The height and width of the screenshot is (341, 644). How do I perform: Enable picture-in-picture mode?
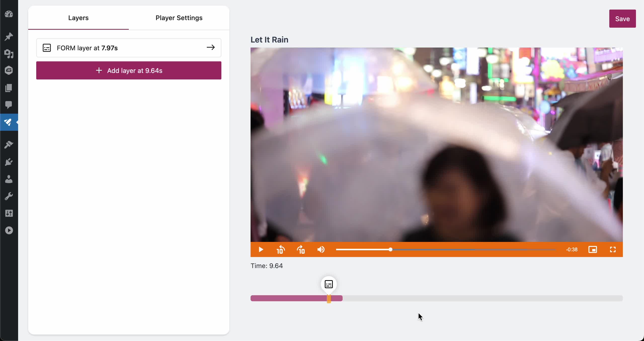pyautogui.click(x=593, y=249)
